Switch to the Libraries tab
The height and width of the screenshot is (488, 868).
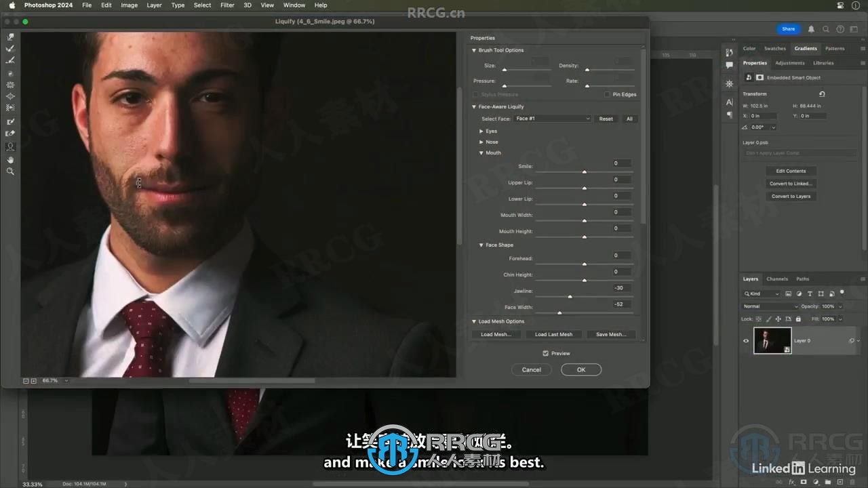[x=823, y=62]
